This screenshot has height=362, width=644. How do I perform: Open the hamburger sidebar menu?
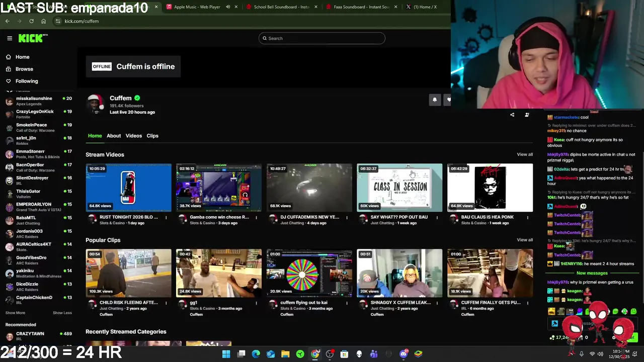coord(10,38)
